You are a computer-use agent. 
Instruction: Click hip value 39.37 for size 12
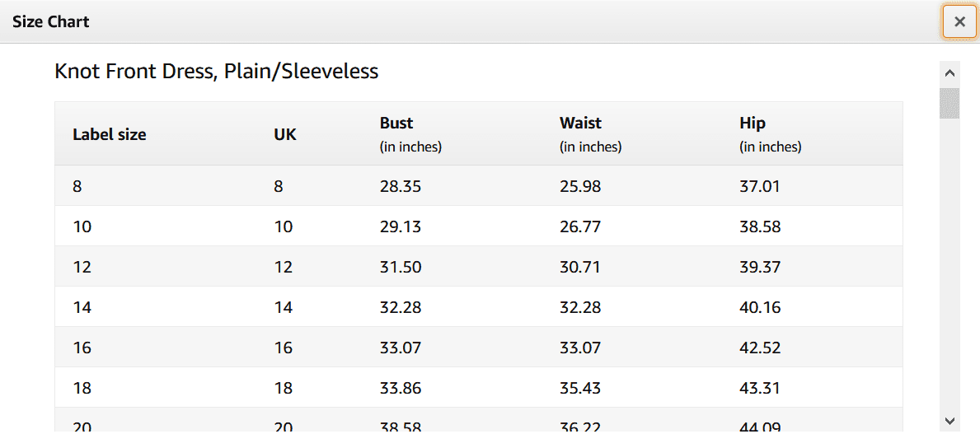pyautogui.click(x=760, y=268)
